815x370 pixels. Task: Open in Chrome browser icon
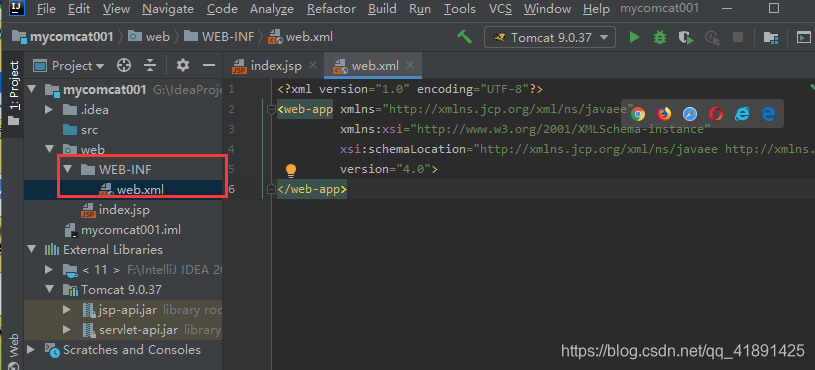(638, 114)
